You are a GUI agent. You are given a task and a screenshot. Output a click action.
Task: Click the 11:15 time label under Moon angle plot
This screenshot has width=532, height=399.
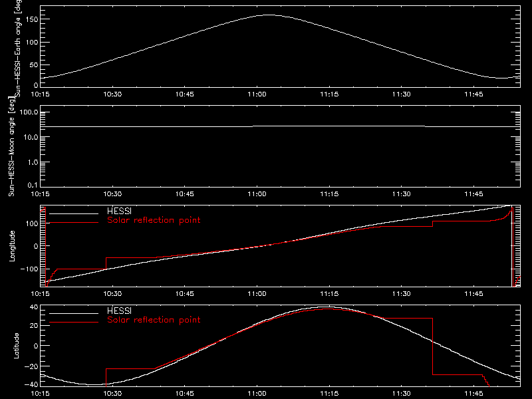329,194
